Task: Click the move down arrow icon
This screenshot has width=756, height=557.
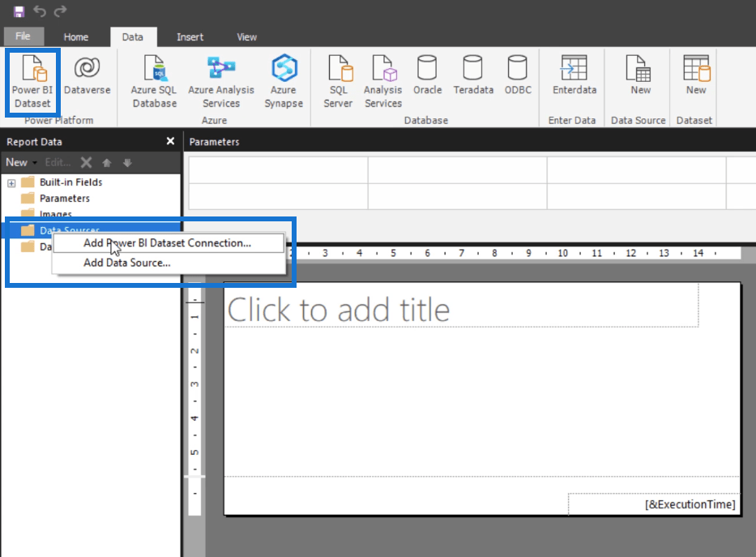Action: (x=127, y=163)
